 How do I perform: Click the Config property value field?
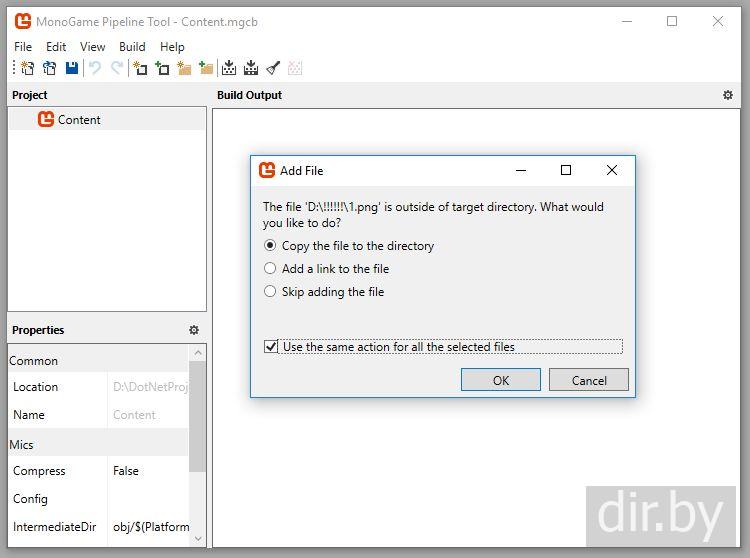click(148, 499)
